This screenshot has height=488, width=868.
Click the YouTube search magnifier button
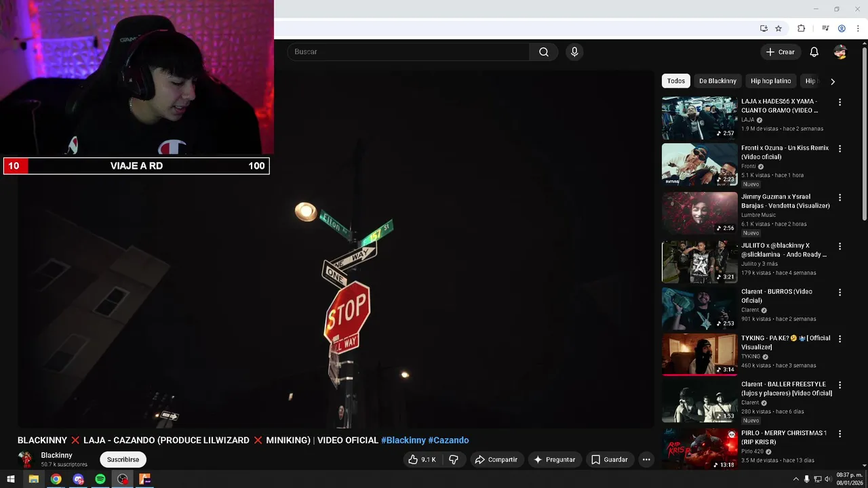[x=544, y=52]
